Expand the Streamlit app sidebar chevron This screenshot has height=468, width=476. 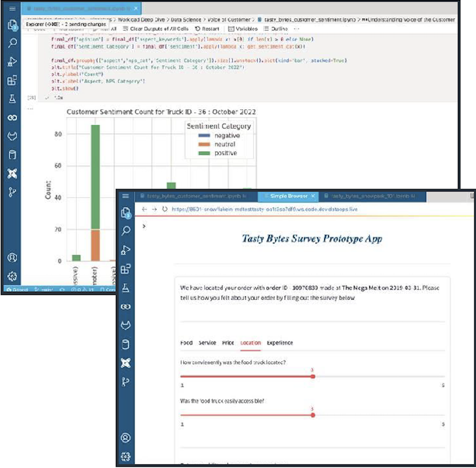pos(144,226)
